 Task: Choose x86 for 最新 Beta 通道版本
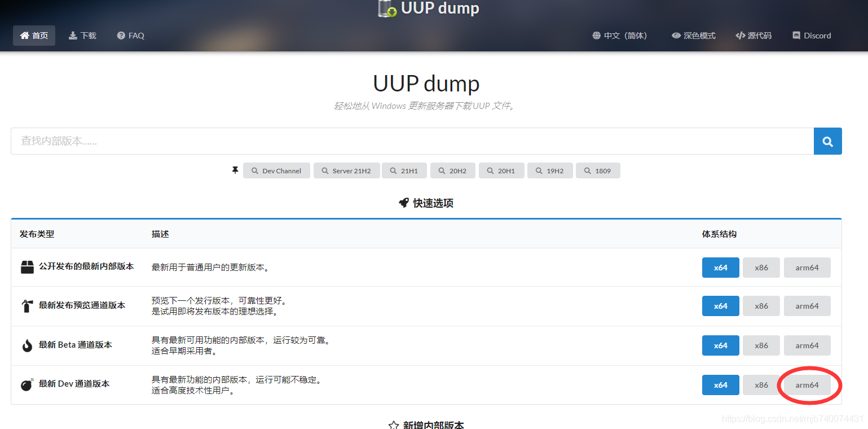[761, 345]
